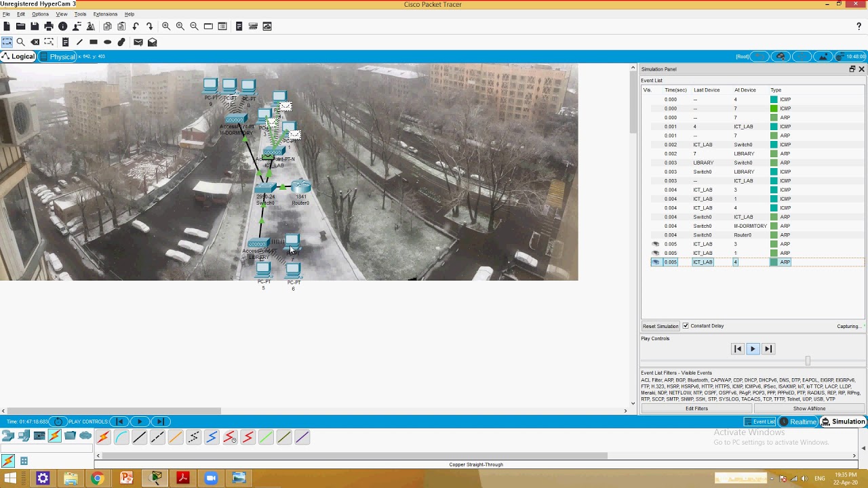Click the Reset Simulation button
This screenshot has width=868, height=488.
coord(660,326)
